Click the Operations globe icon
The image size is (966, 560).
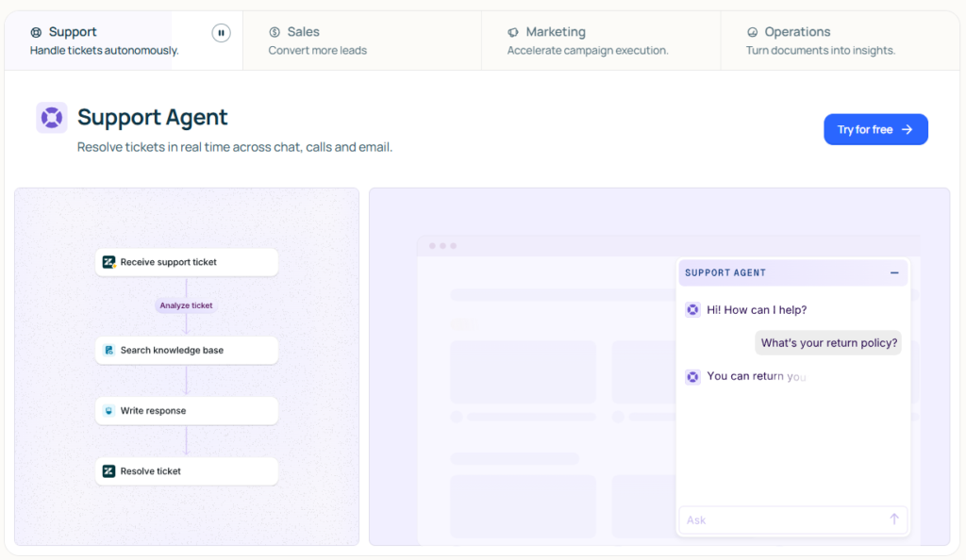coord(754,31)
